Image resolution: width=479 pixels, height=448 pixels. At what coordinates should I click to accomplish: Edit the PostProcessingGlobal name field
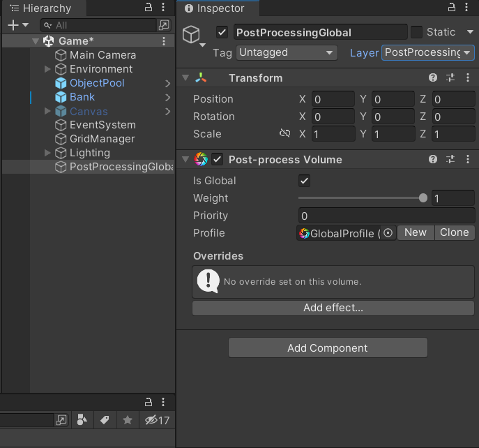click(x=321, y=32)
